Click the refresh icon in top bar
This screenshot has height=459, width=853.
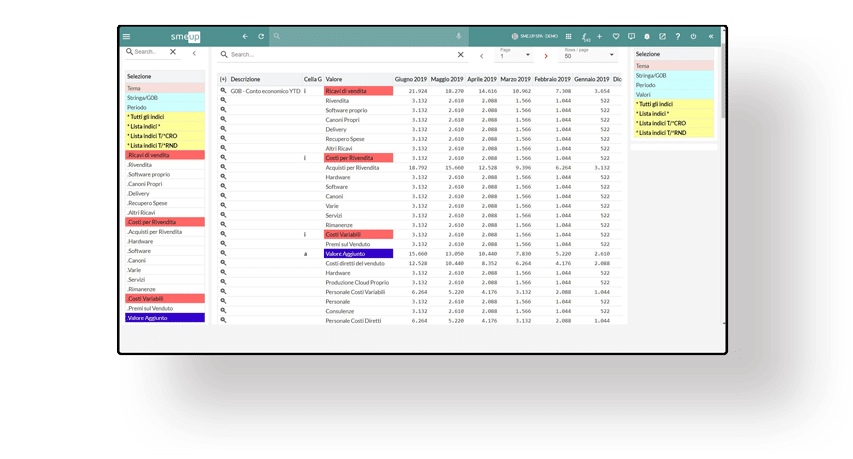coord(261,37)
